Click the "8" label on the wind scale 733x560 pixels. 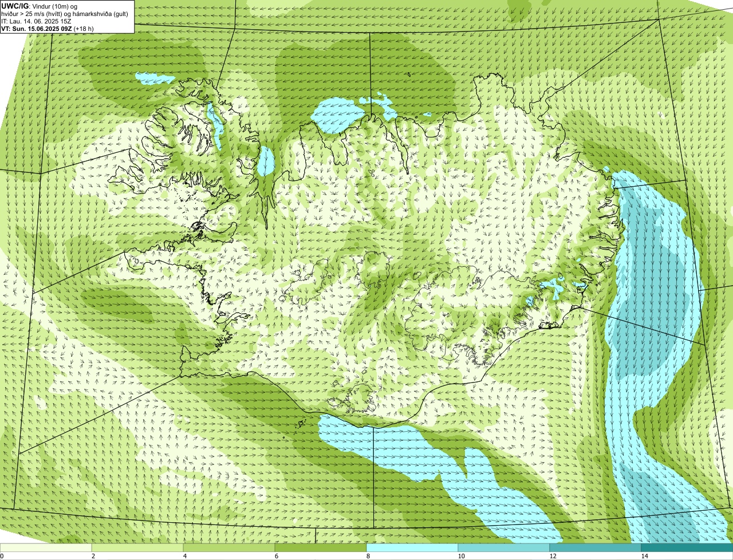point(368,556)
